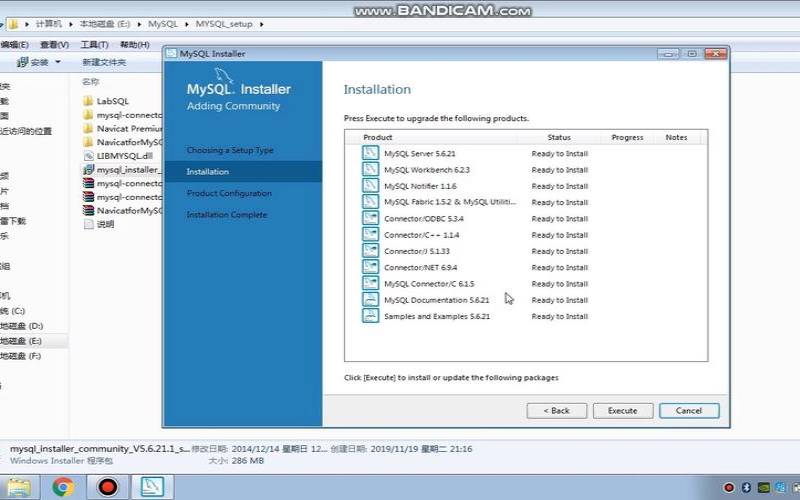Viewport: 800px width, 500px height.
Task: Select drive (D:) in navigation pane
Action: pyautogui.click(x=21, y=326)
